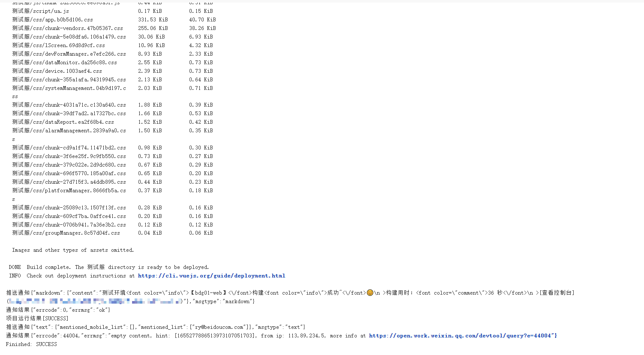Click the file name css/dataMonitor.da256c88.css

click(x=65, y=63)
